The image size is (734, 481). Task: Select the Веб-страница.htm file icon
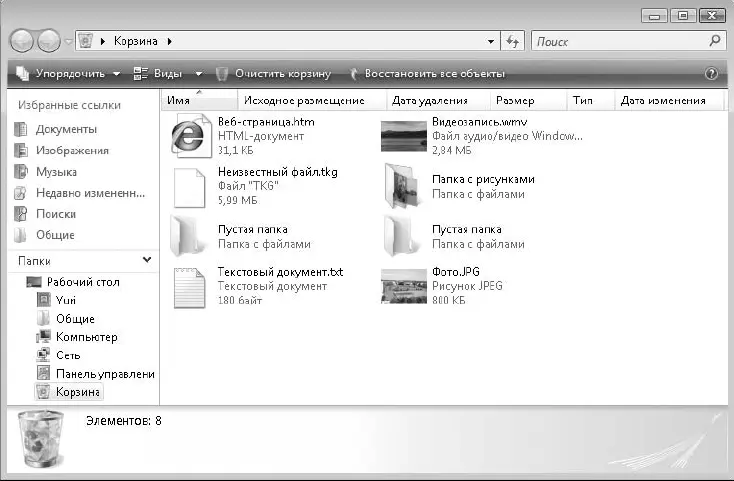[x=189, y=134]
